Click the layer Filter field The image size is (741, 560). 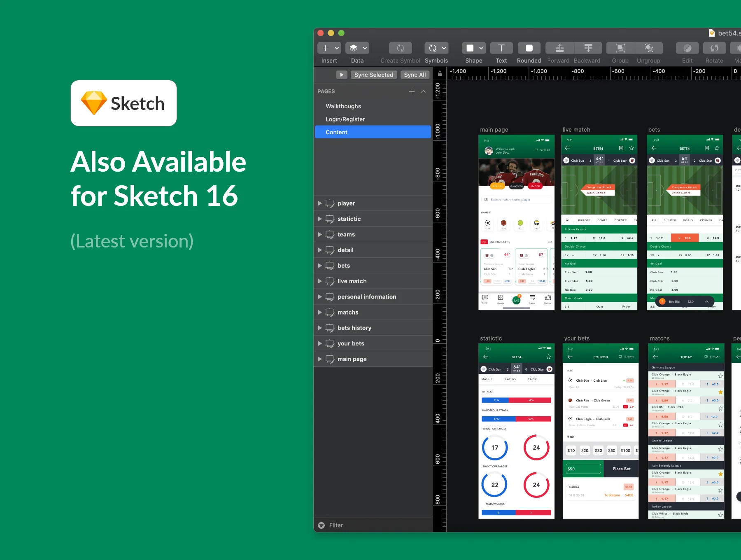tap(373, 525)
